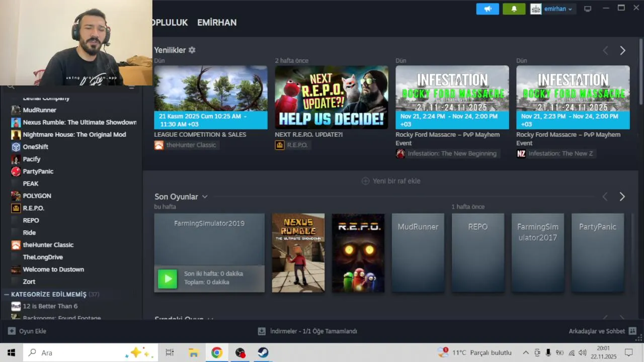Open REPO tile in Son Oyunlar
The width and height of the screenshot is (644, 362).
478,253
